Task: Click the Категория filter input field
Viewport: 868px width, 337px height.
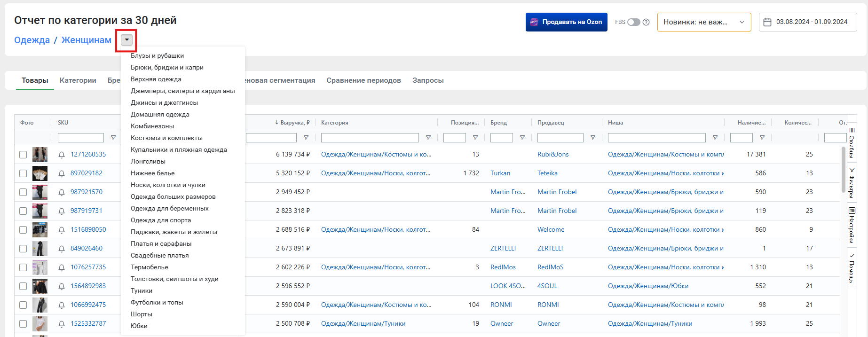Action: click(370, 138)
